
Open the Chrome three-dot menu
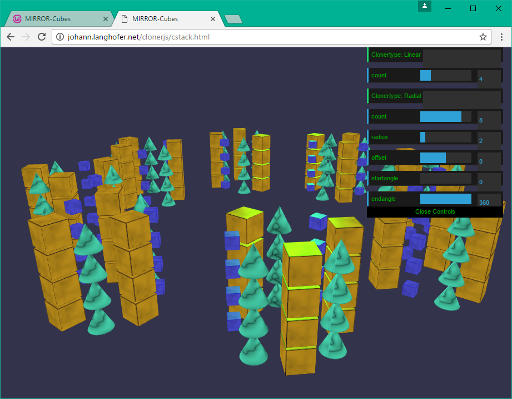tap(502, 37)
